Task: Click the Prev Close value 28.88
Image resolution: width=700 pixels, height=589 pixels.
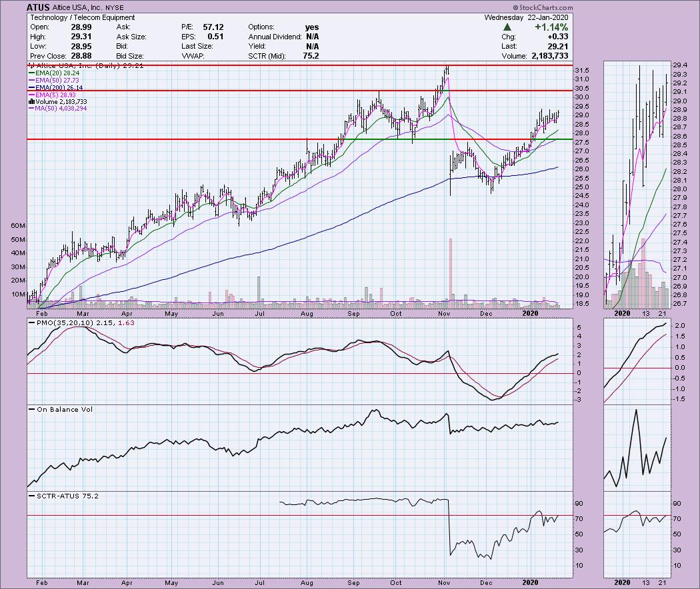Action: 81,56
